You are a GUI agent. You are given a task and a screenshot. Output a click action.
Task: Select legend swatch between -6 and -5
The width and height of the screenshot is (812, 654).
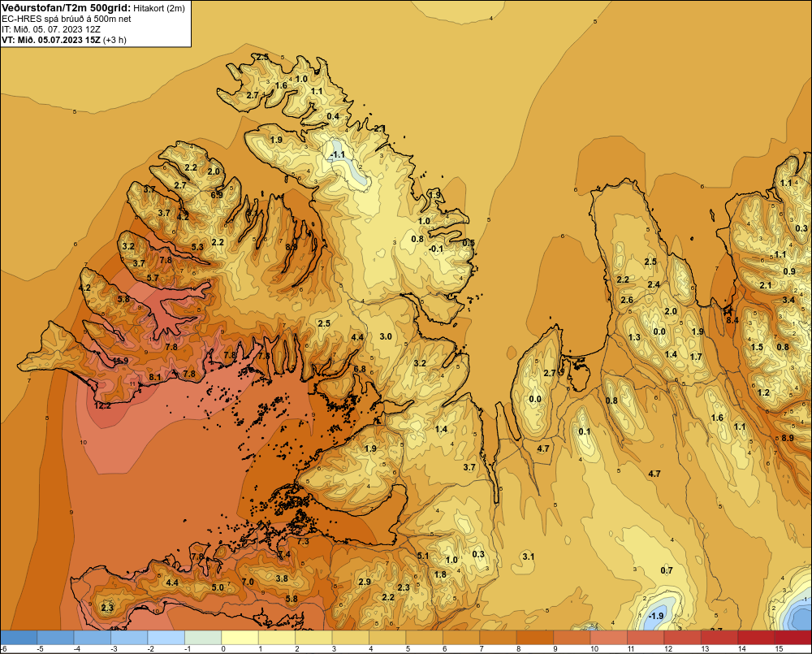[x=19, y=638]
